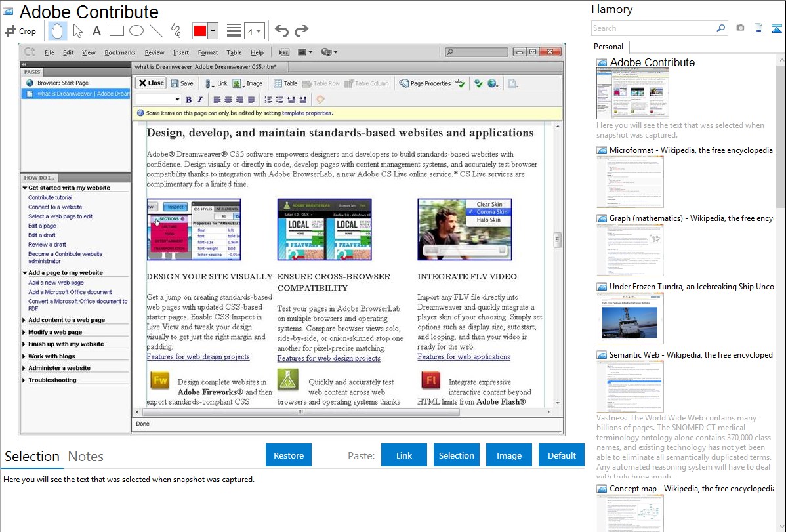Screen dimensions: 786x532
Task: Open the red color dropdown arrow
Action: tap(213, 31)
